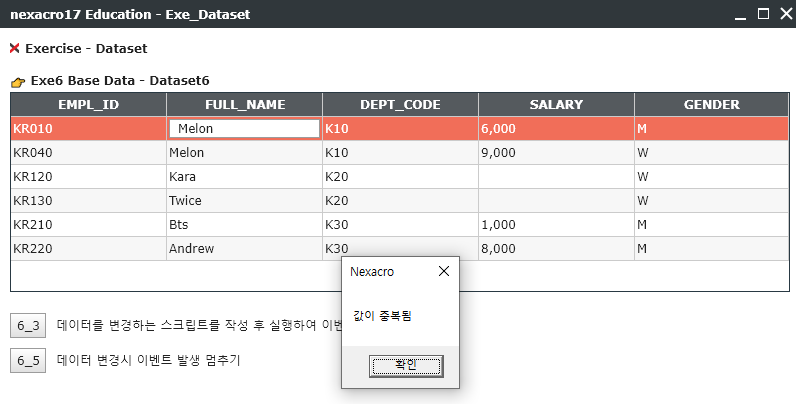Click gender M in KR220 row
796x404 pixels.
(x=712, y=249)
